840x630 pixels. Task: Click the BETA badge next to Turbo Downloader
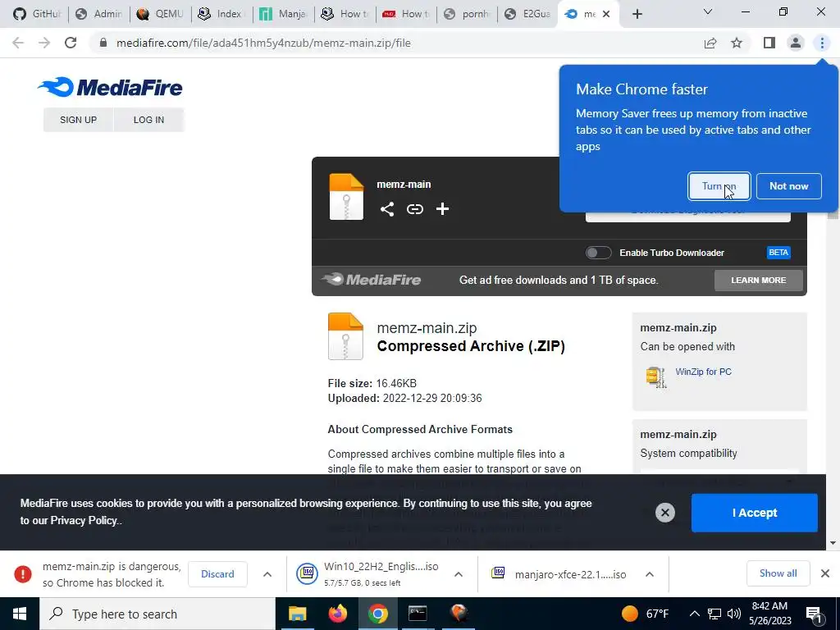[x=778, y=253]
